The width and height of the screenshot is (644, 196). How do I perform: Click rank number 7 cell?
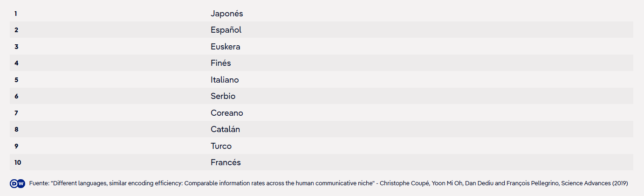pyautogui.click(x=16, y=113)
